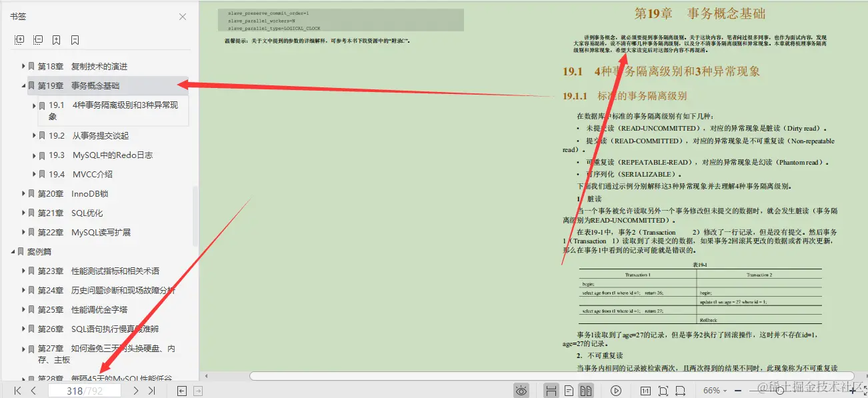
Task: Select continuous scrolling page mode
Action: pyautogui.click(x=551, y=391)
